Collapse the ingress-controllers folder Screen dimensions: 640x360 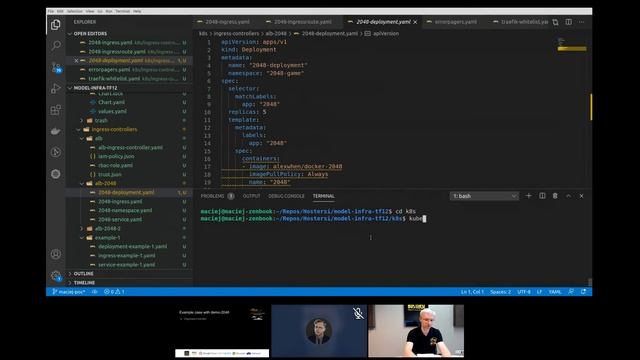coord(114,129)
